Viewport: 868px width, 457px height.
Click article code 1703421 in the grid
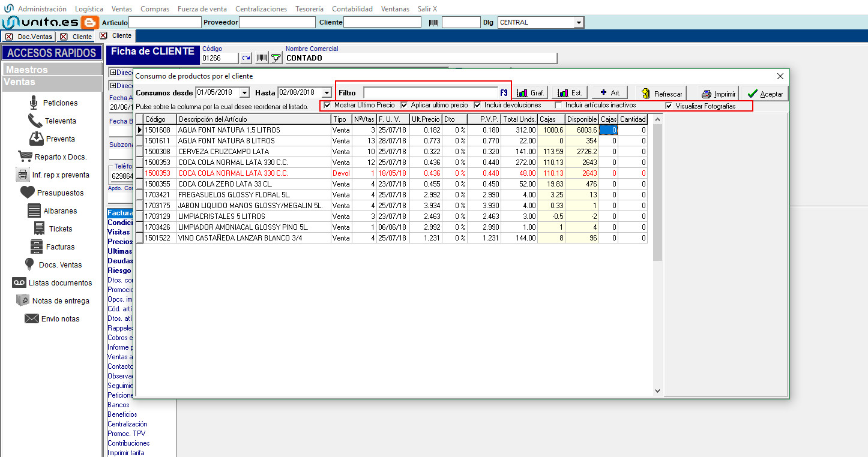point(157,195)
